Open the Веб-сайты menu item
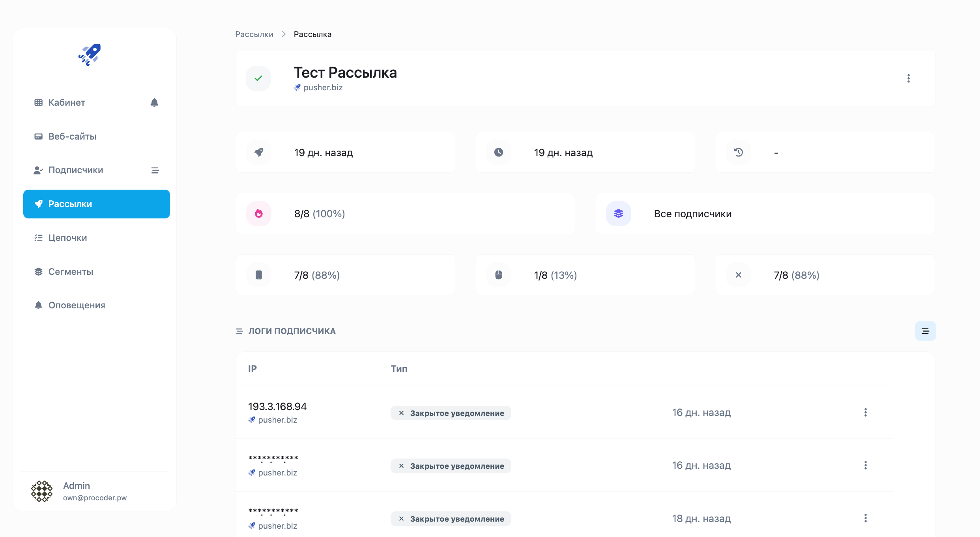Image resolution: width=980 pixels, height=537 pixels. (72, 136)
